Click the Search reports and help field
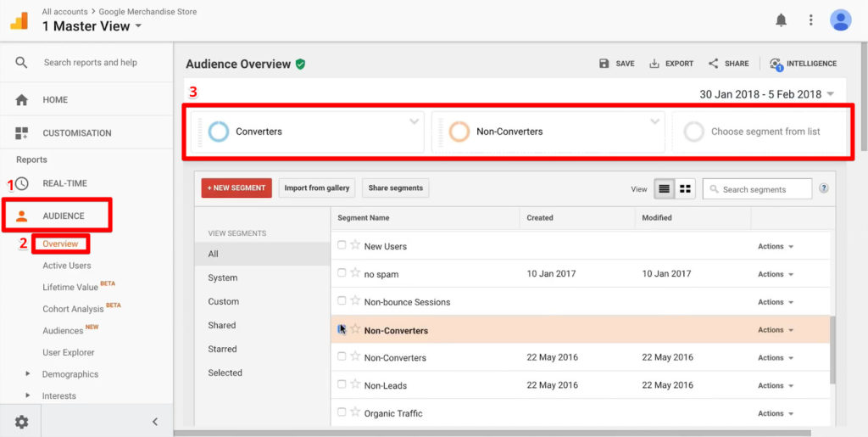 [x=90, y=63]
